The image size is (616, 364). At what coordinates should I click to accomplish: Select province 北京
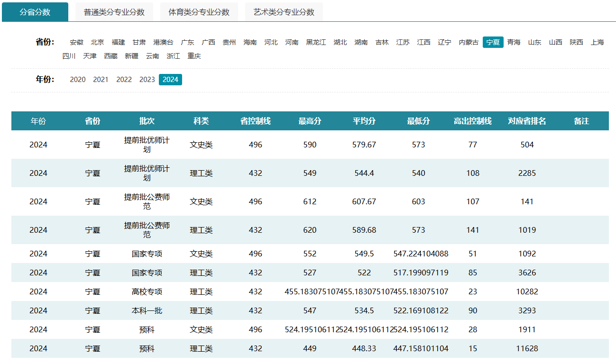pyautogui.click(x=97, y=42)
